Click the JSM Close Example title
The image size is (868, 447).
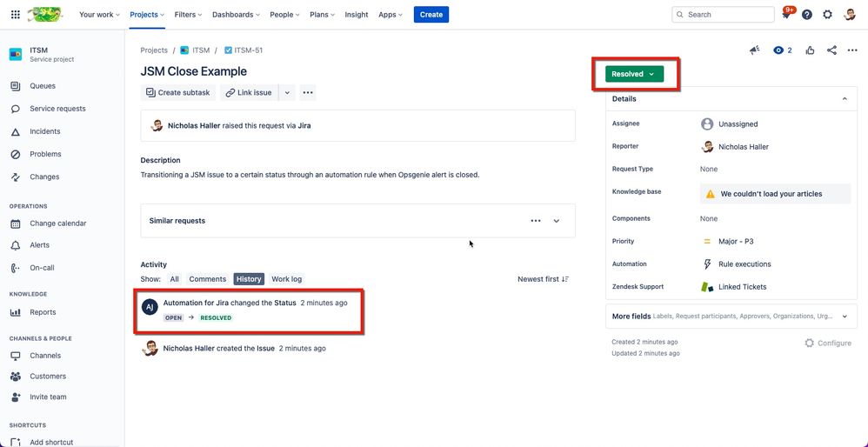click(x=194, y=71)
